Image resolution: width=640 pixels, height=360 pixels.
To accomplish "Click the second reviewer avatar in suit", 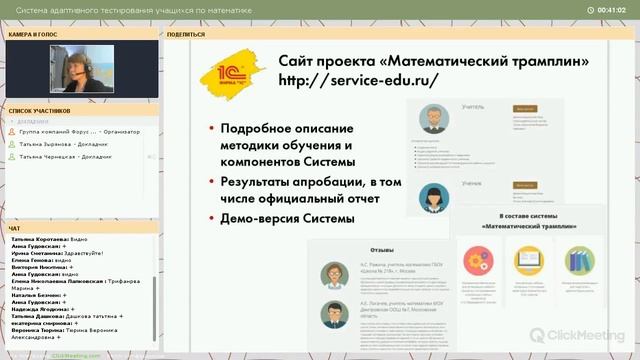I will (x=334, y=315).
